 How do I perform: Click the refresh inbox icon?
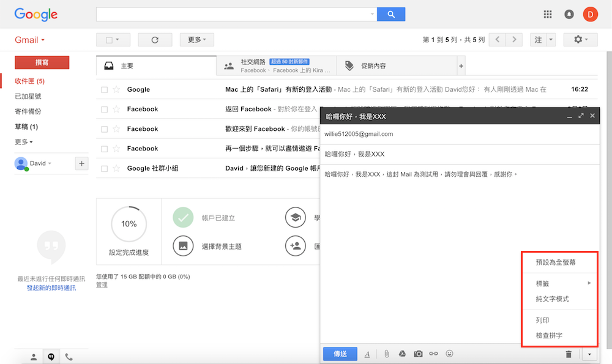pos(155,40)
